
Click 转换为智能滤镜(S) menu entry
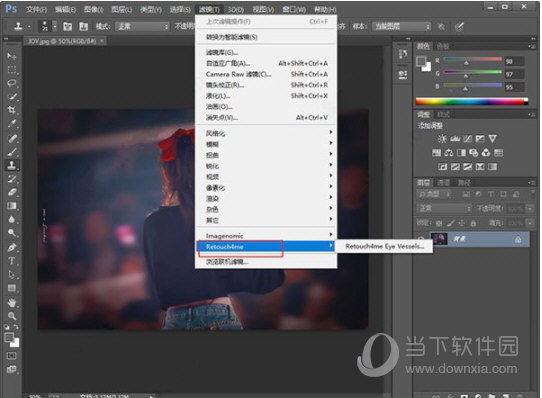point(267,37)
